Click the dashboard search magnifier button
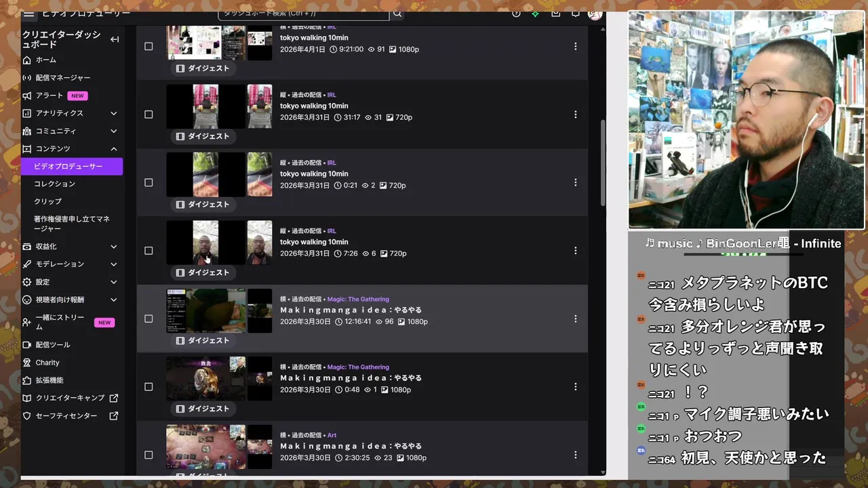The image size is (868, 488). pyautogui.click(x=397, y=14)
